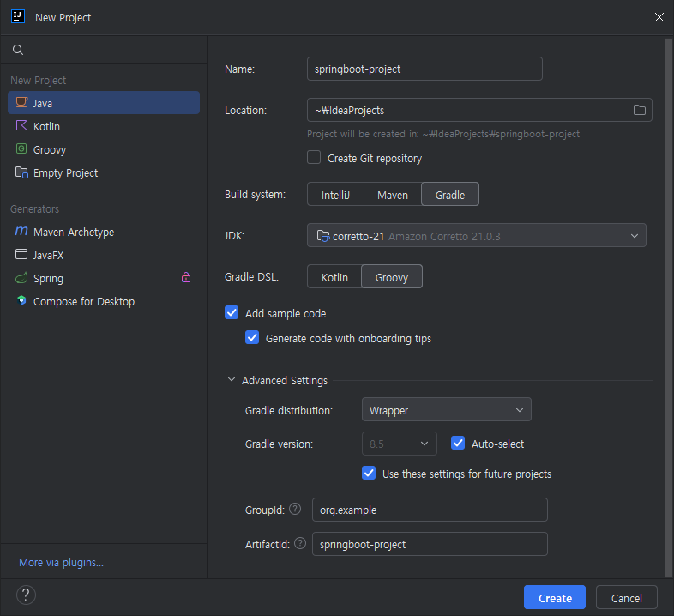Open the Help question mark button

[x=26, y=595]
